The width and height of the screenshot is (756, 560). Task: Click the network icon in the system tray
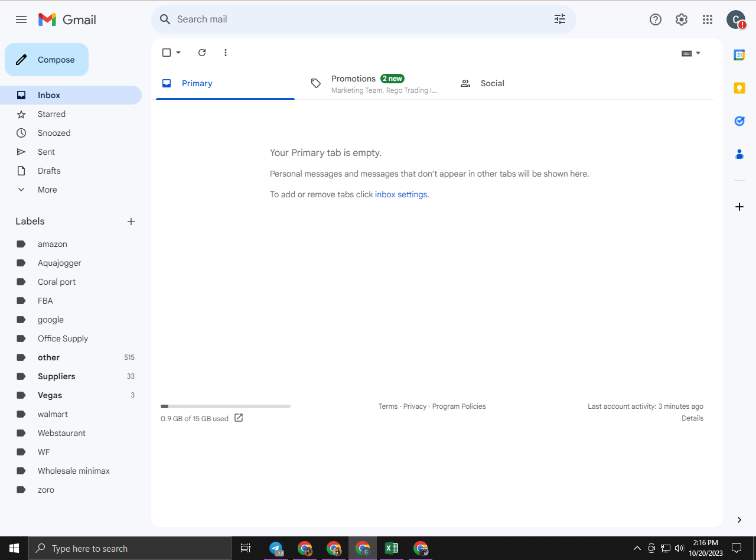tap(666, 548)
